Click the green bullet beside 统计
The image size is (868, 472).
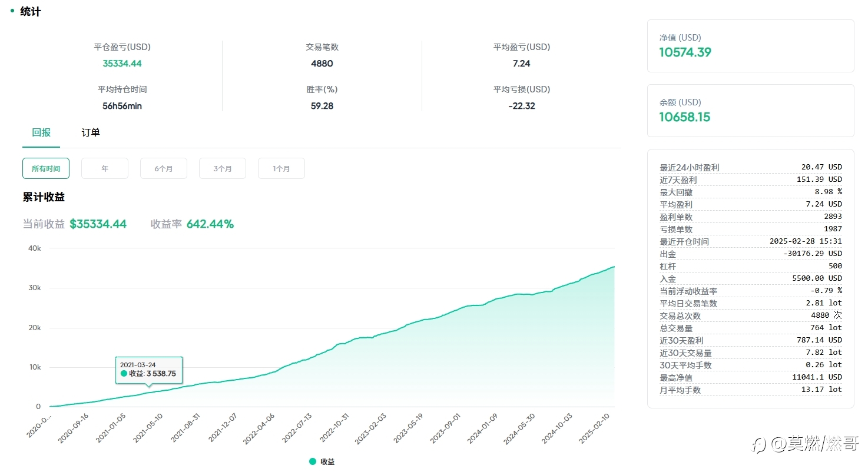coord(12,11)
